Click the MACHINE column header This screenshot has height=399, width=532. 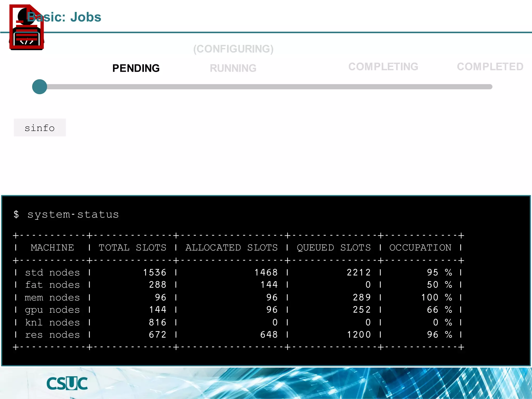52,248
